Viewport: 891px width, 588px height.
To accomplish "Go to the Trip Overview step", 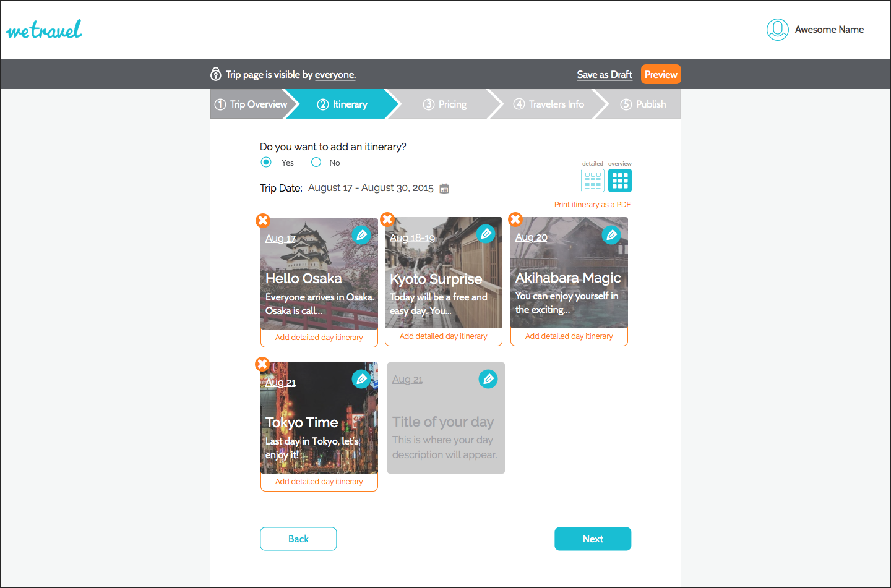I will [251, 104].
